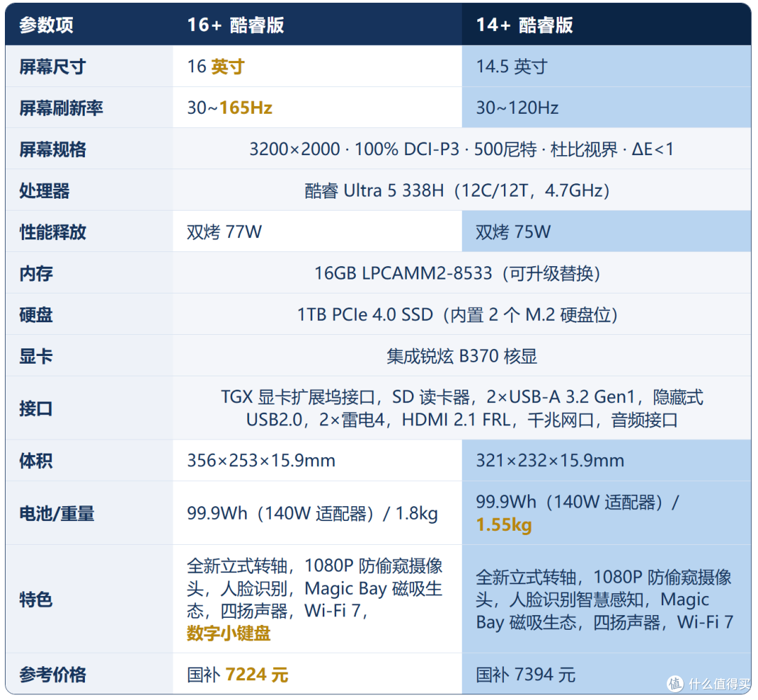Select the 双烤 77W value
This screenshot has width=758, height=700.
(225, 232)
